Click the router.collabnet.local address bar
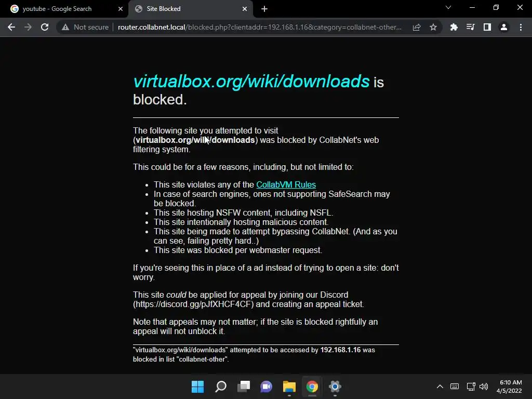 pos(260,27)
